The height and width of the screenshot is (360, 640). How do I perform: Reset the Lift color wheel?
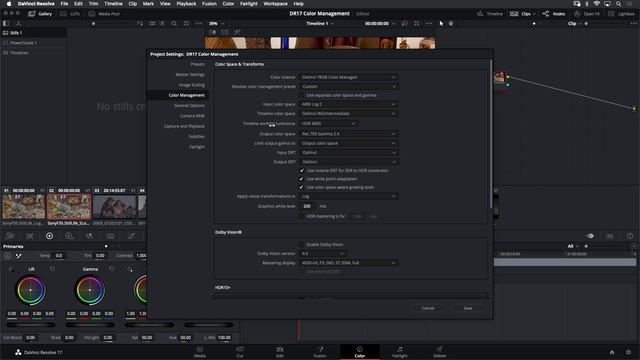click(x=52, y=269)
